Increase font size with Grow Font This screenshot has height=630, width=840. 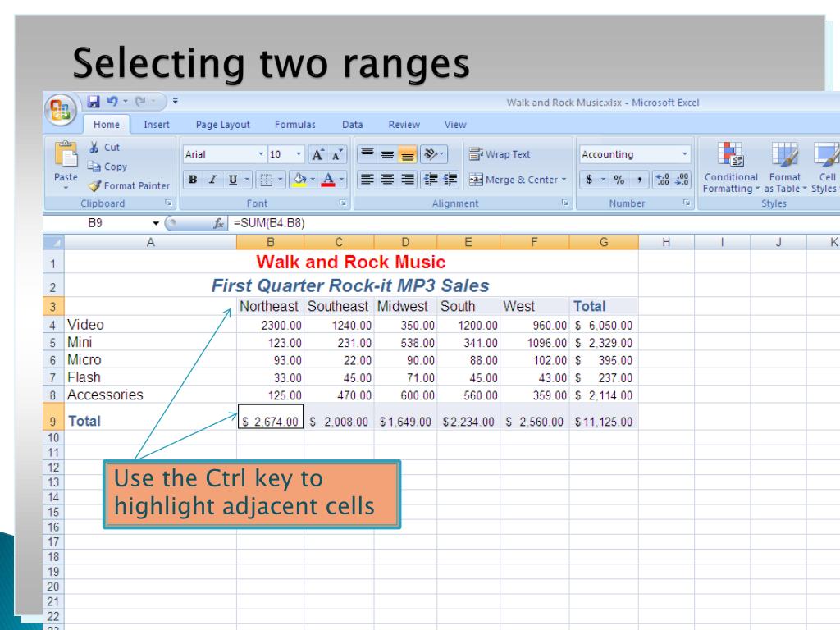(x=317, y=154)
